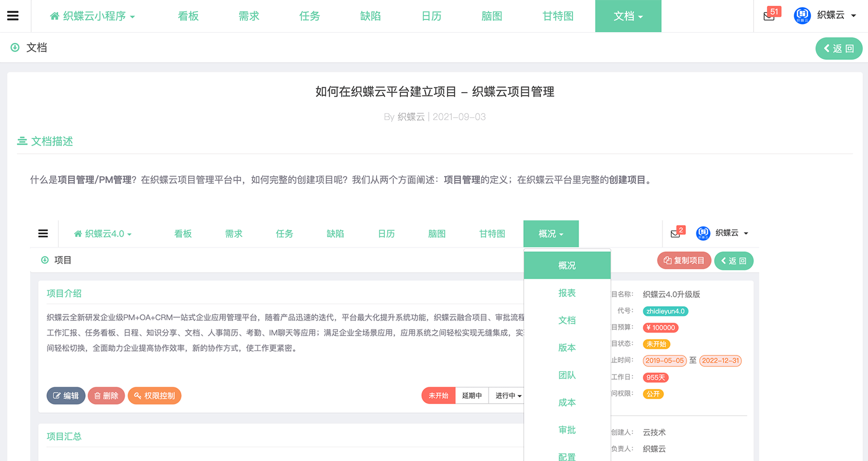The width and height of the screenshot is (868, 461).
Task: Open 缺陷 in the top navigation
Action: (x=370, y=16)
